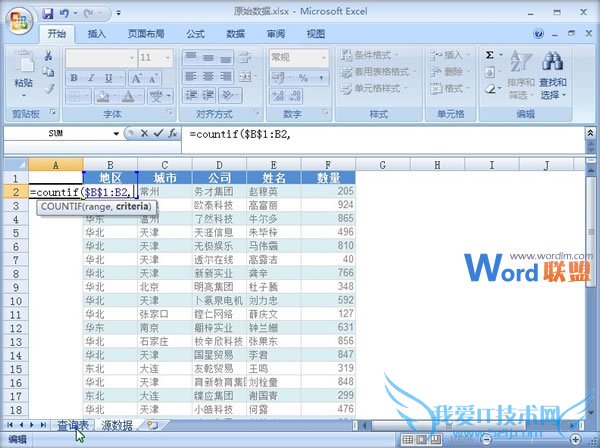Increase indent

point(209,95)
